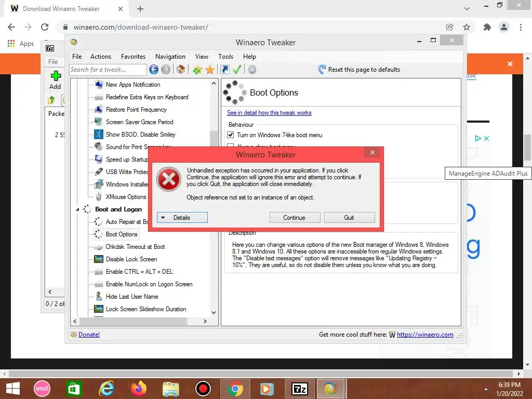Select Restore Point Frequency tweak
532x399 pixels.
[136, 110]
